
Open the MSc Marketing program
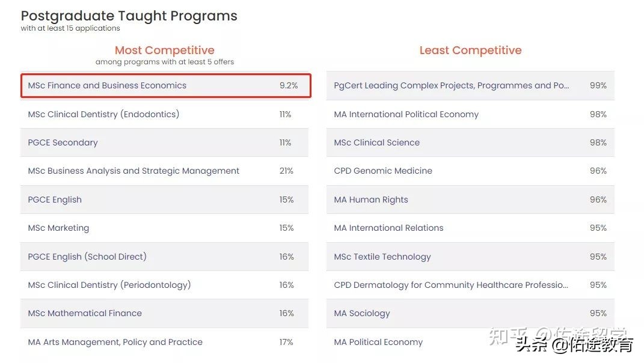tap(58, 228)
